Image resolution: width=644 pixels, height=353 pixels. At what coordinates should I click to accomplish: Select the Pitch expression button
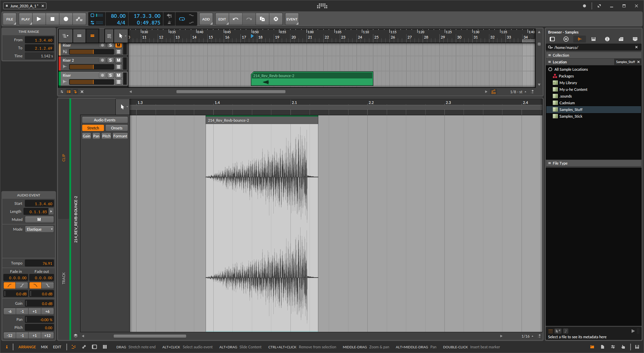point(106,136)
